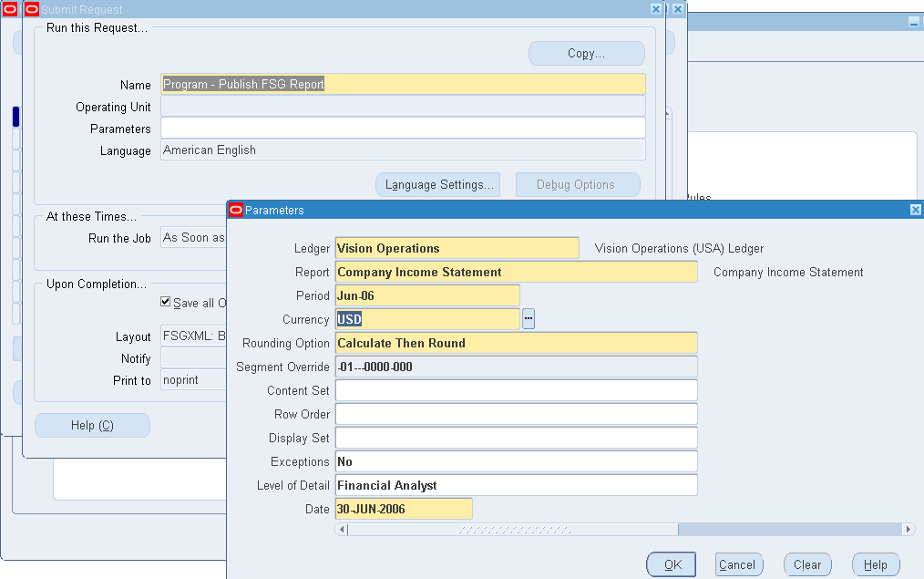This screenshot has width=924, height=579.
Task: Clear all parameter values
Action: 806,563
